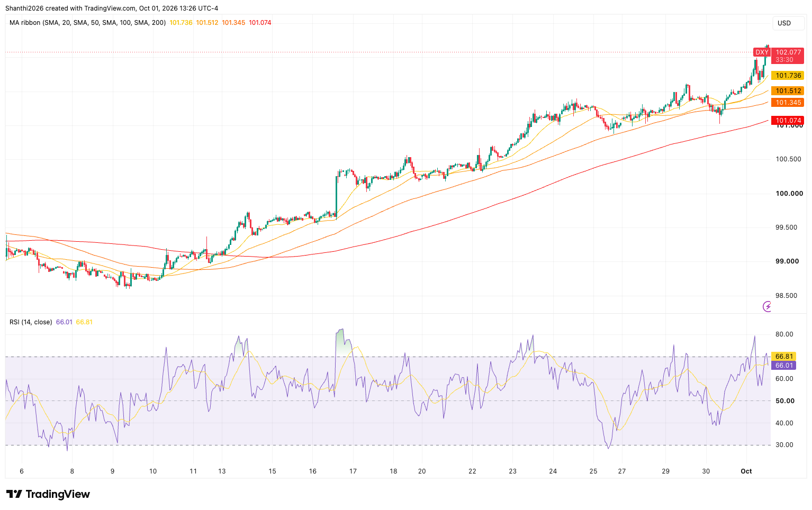Screen dimensions: 812x510
Task: Click the 40.00 RSI axis label
Action: coord(784,423)
